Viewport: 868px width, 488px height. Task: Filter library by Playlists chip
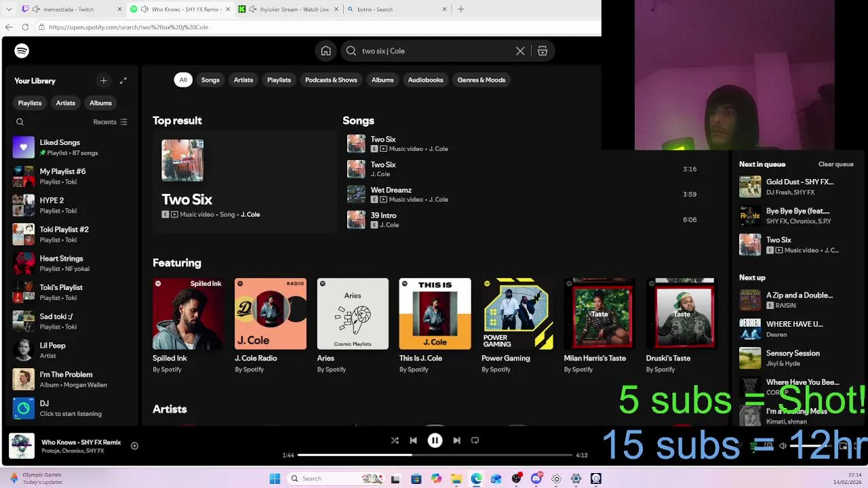(x=30, y=103)
